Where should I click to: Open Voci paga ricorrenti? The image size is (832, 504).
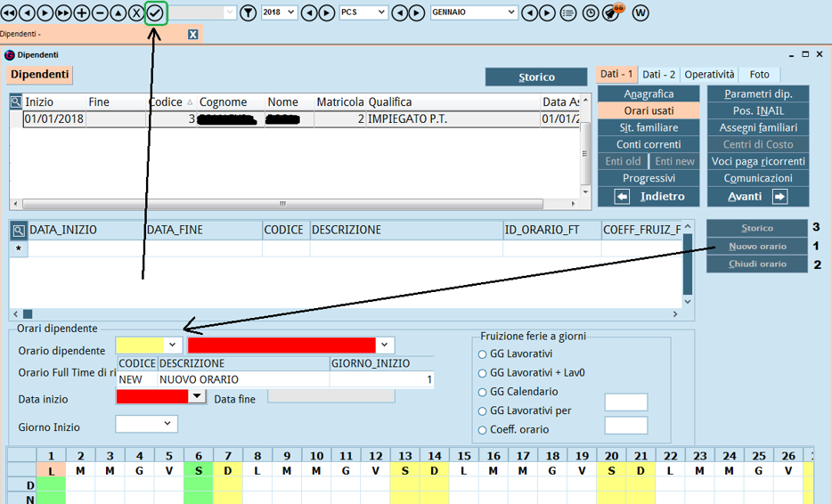click(x=758, y=161)
